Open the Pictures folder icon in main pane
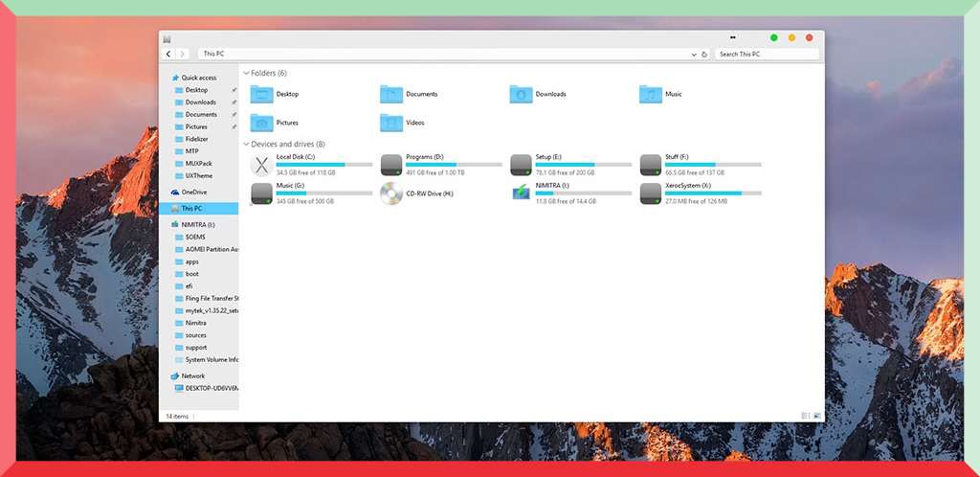 pos(262,124)
